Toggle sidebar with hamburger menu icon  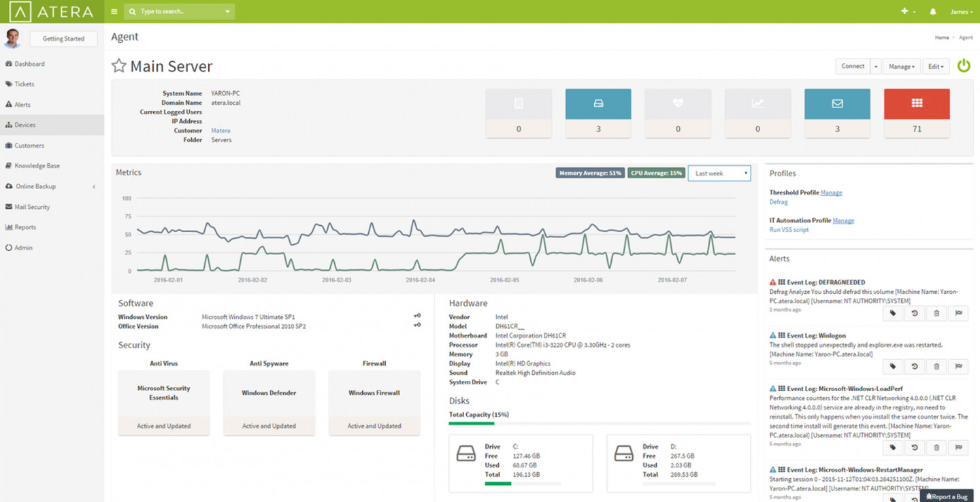point(114,12)
